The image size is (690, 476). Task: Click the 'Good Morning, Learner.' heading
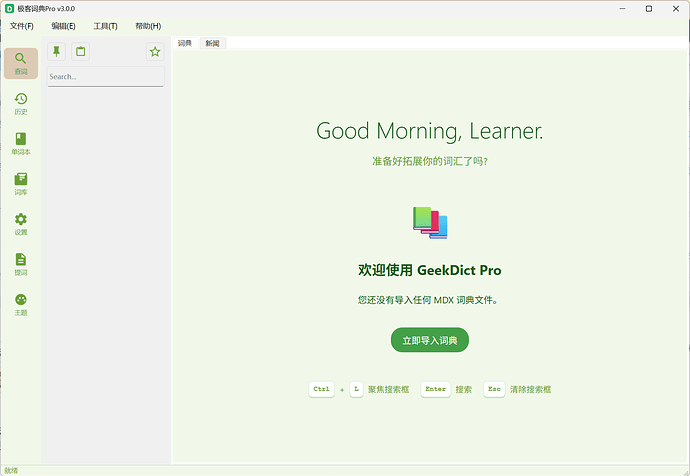coord(429,131)
